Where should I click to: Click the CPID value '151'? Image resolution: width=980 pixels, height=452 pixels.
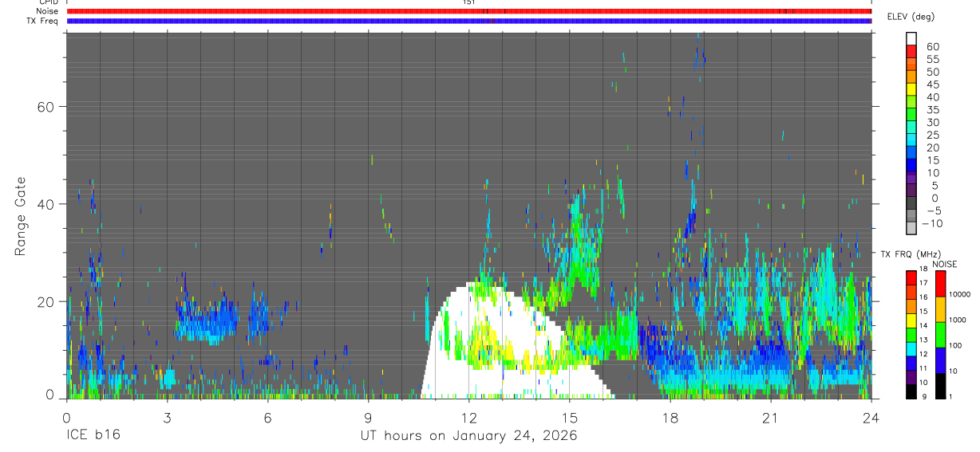[469, 2]
